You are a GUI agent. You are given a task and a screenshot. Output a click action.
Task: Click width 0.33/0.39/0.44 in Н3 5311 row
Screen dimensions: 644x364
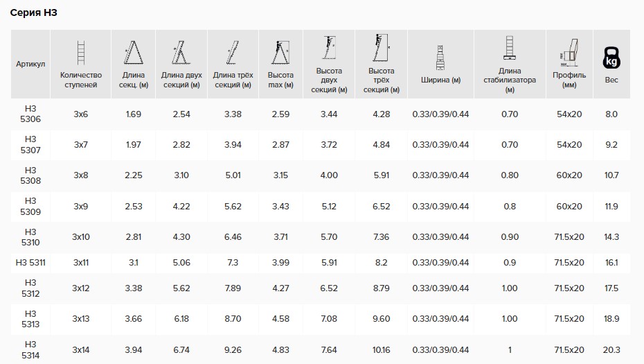tap(440, 262)
